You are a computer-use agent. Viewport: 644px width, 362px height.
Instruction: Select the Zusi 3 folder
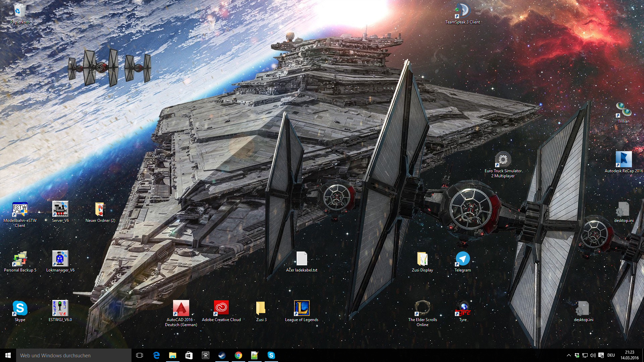tap(261, 311)
